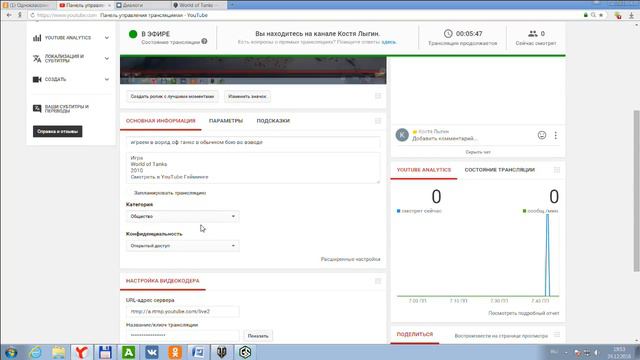
Task: Click the здесь link in header message
Action: [389, 42]
